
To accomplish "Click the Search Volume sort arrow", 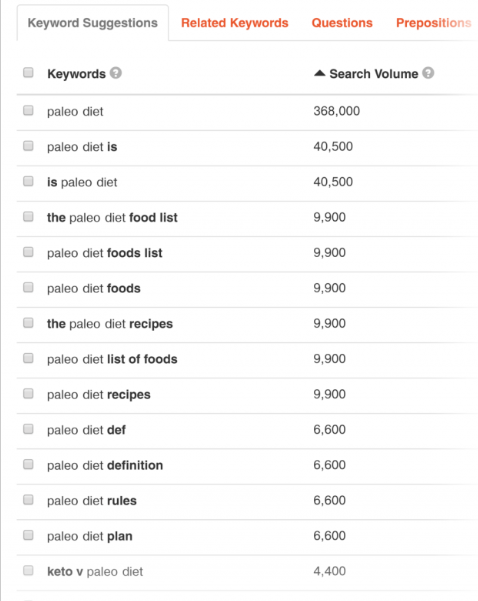I will (x=319, y=73).
